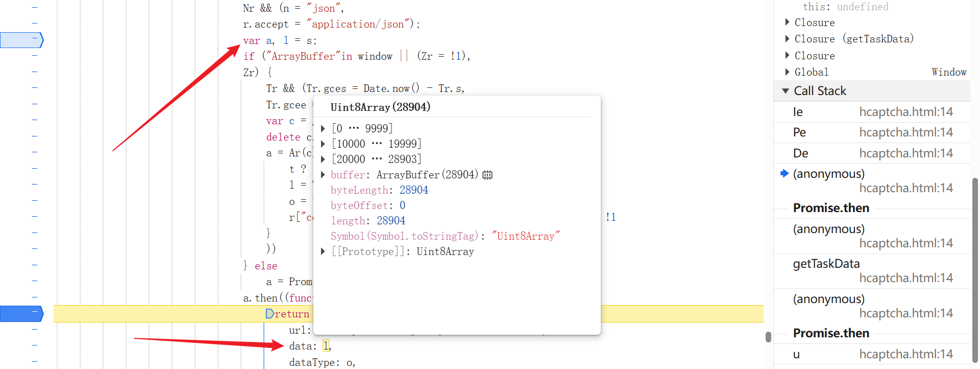980x369 pixels.
Task: Toggle the breakpoint on the highlighted return line
Action: point(21,314)
